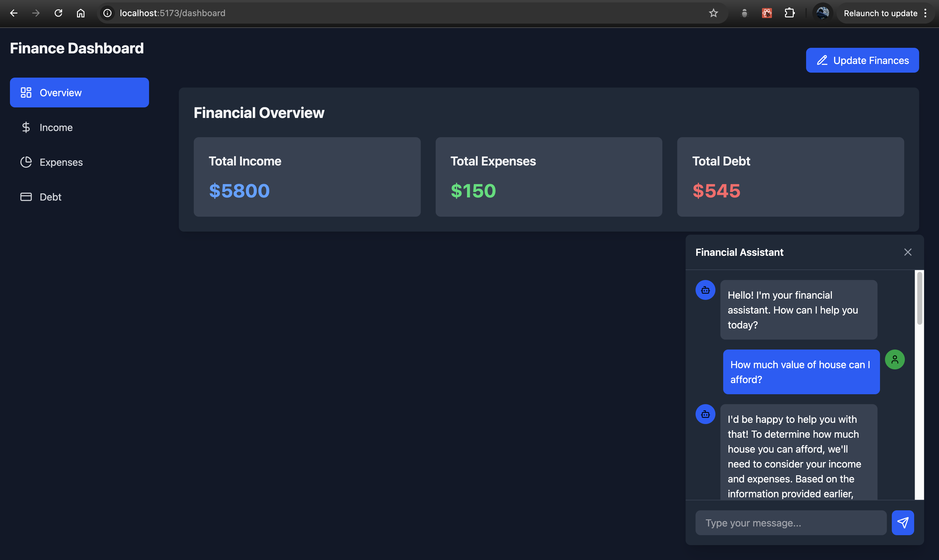View the site information icon in the address bar
The width and height of the screenshot is (939, 560).
[x=107, y=13]
